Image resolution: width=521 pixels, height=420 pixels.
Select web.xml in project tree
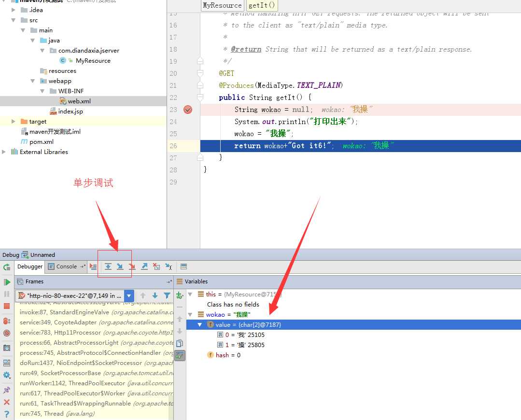pyautogui.click(x=79, y=101)
